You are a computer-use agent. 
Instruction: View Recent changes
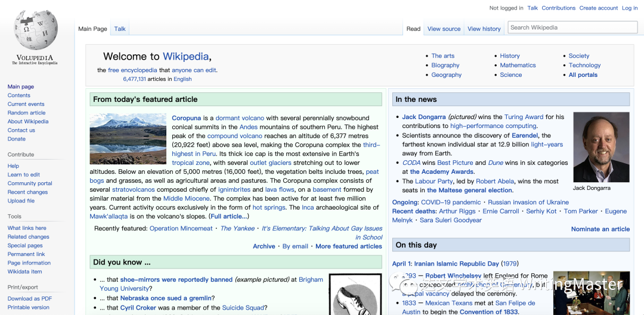pos(27,192)
